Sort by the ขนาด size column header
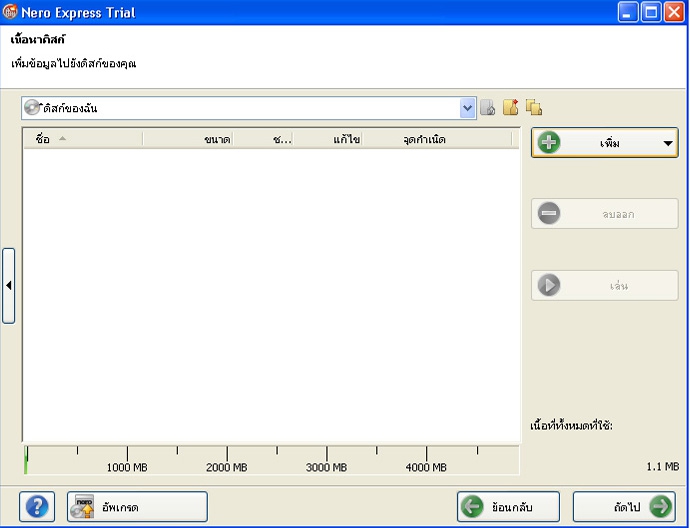Screen dimensions: 690x528 click(x=188, y=139)
